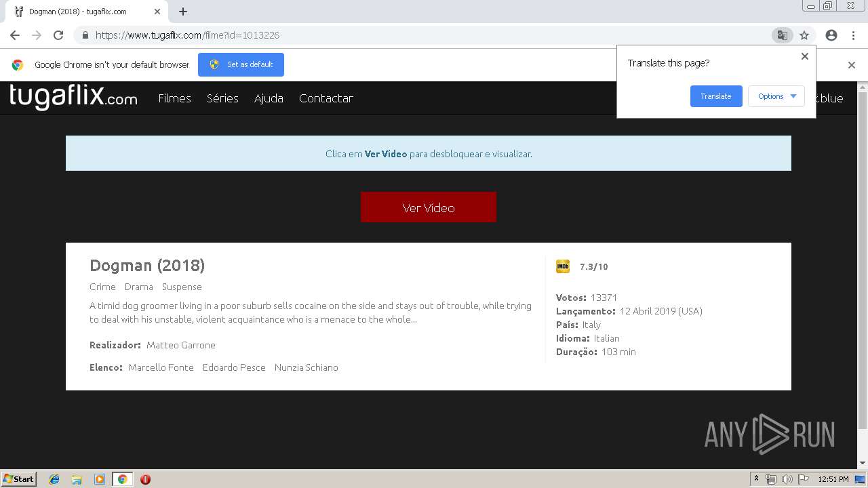Screen dimensions: 868x488
Task: Set Chrome as default browser
Action: click(x=241, y=64)
